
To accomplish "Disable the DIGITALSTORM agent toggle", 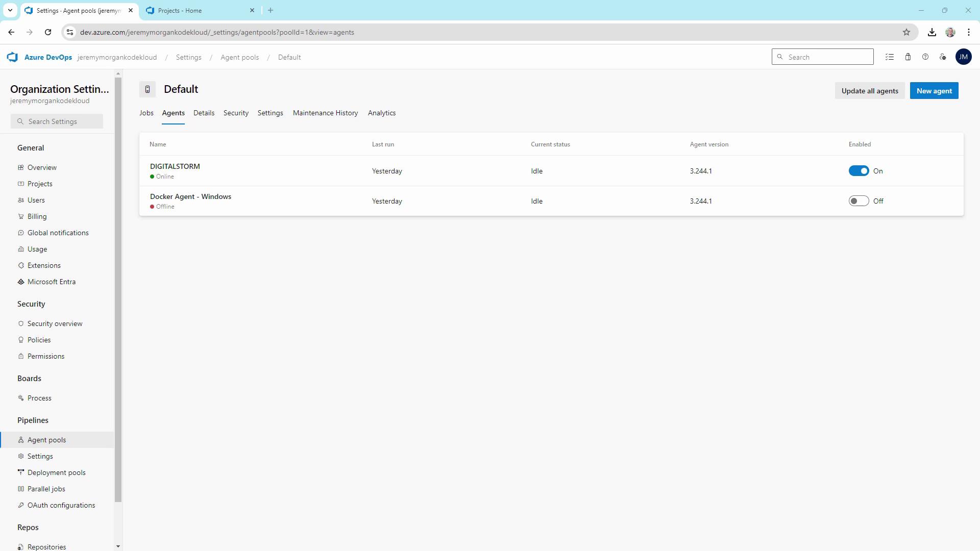I will 859,171.
